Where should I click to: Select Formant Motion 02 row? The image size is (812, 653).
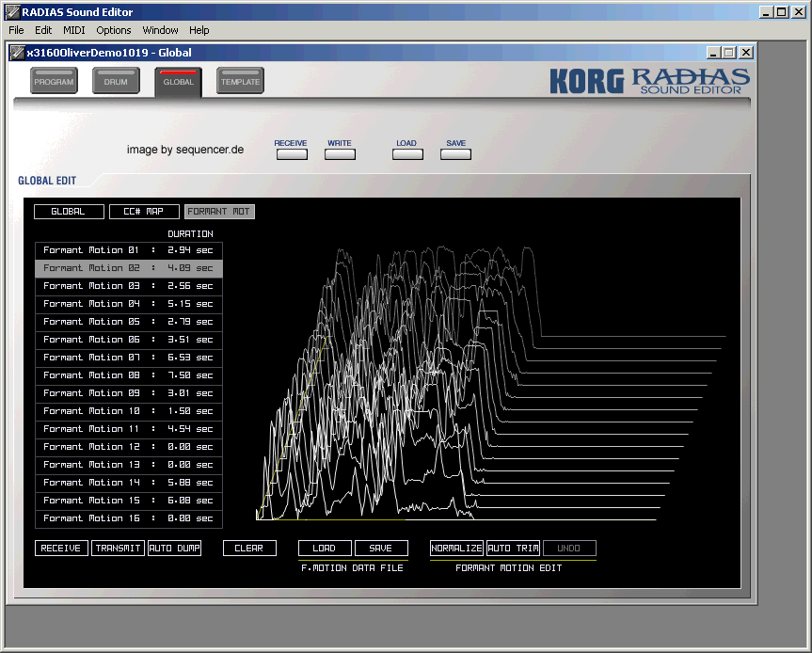(129, 268)
